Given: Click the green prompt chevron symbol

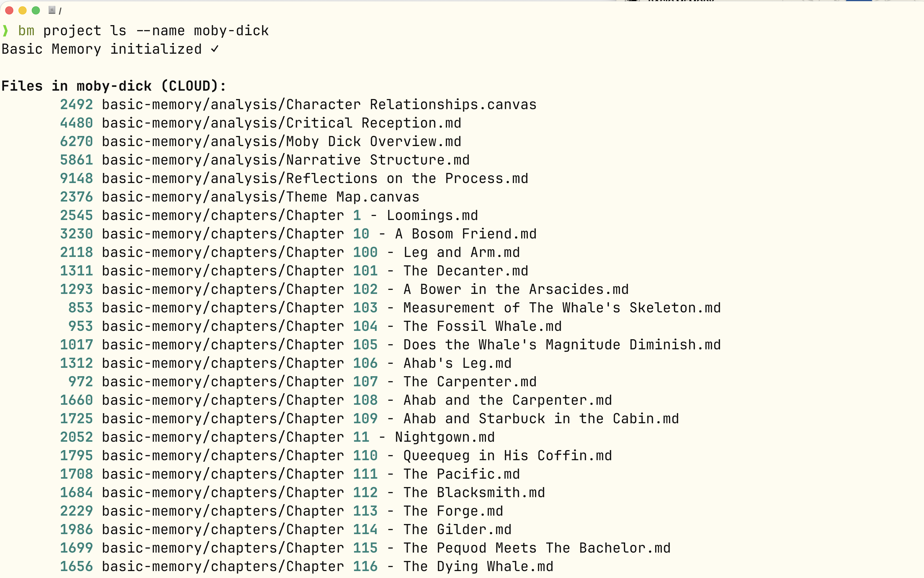Looking at the screenshot, I should point(5,31).
